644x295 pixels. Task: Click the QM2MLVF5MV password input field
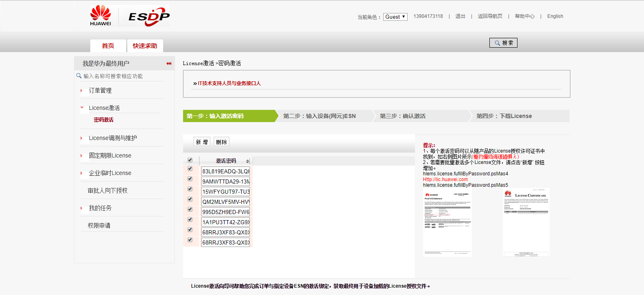click(225, 202)
